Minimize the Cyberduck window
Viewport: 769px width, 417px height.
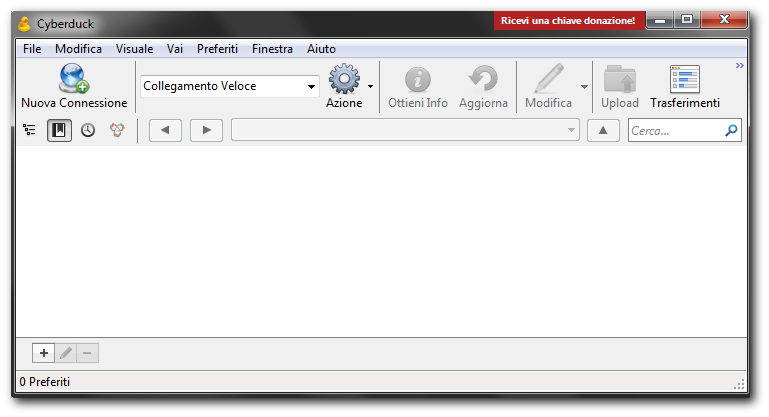pos(660,20)
